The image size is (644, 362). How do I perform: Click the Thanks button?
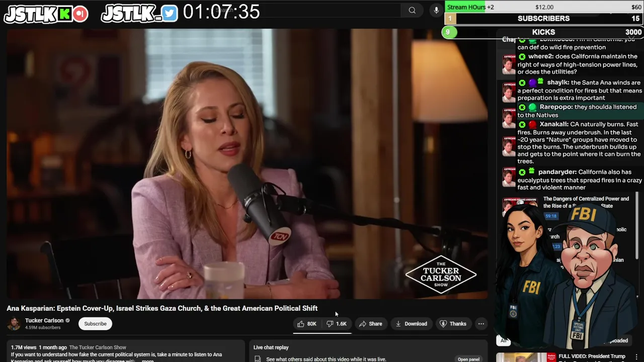tap(453, 324)
